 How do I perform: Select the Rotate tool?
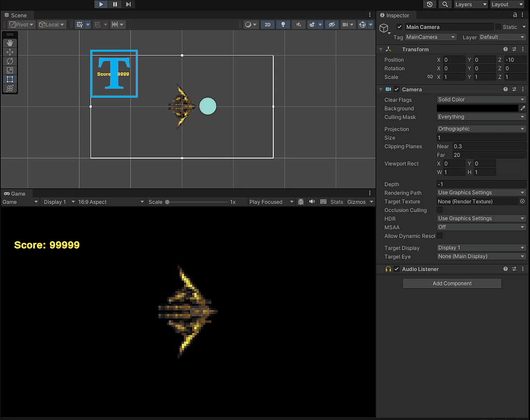(x=10, y=61)
